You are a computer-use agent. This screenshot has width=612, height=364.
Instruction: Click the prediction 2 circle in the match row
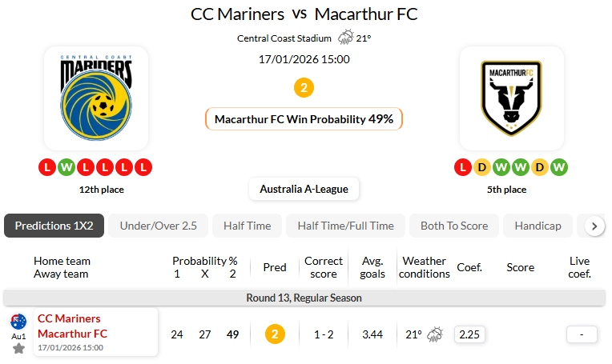click(x=275, y=334)
